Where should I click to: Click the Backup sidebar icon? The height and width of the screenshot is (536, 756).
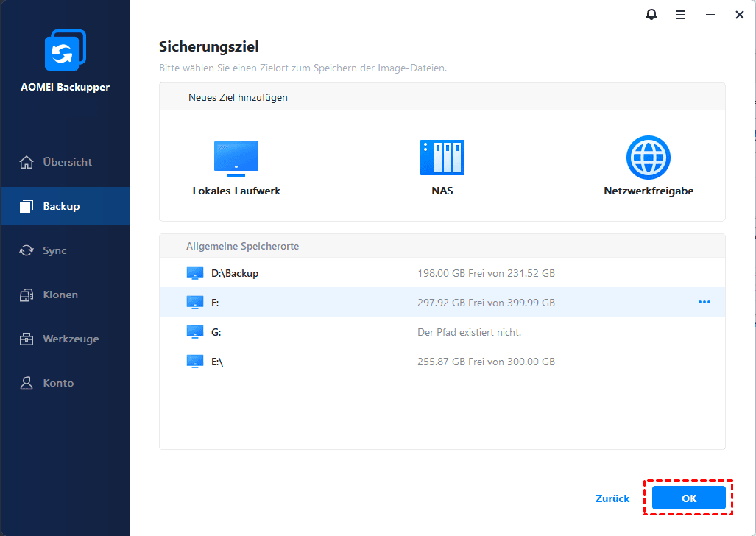[27, 206]
